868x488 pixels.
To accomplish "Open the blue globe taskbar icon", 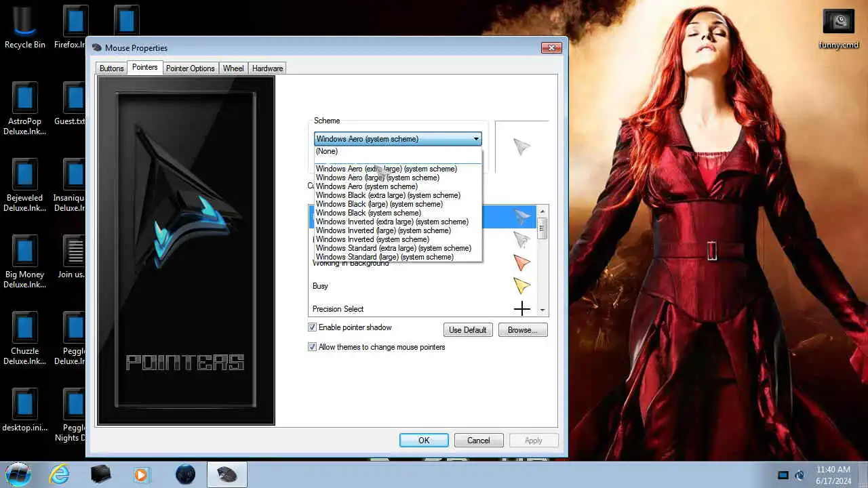I will click(185, 474).
